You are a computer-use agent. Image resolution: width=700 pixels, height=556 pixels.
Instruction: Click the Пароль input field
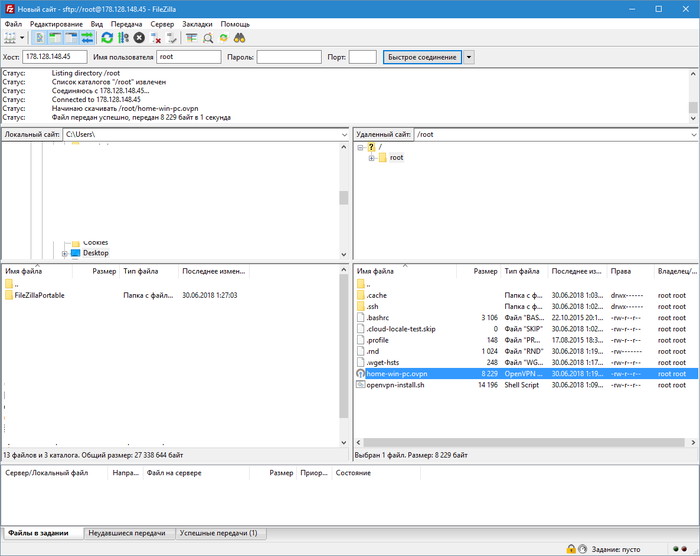[x=288, y=57]
